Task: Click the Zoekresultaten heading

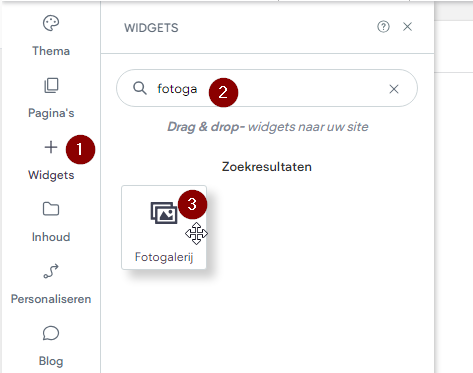Action: pyautogui.click(x=267, y=167)
